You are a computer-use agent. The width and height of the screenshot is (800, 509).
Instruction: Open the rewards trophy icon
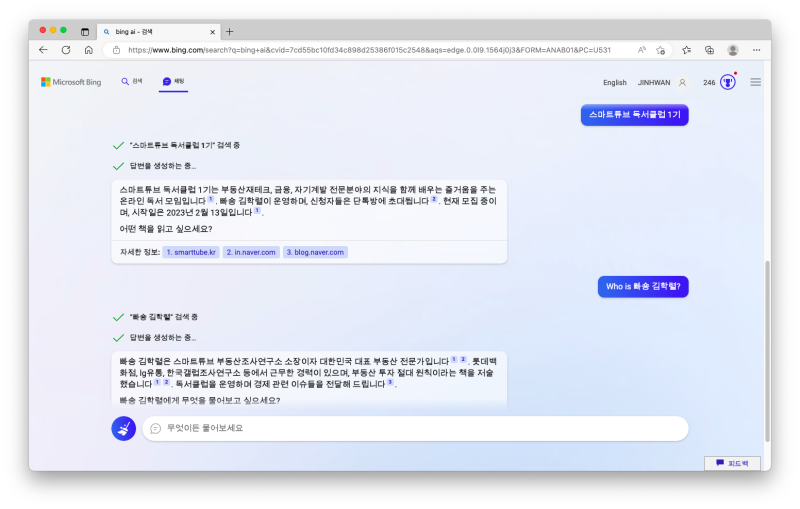728,82
